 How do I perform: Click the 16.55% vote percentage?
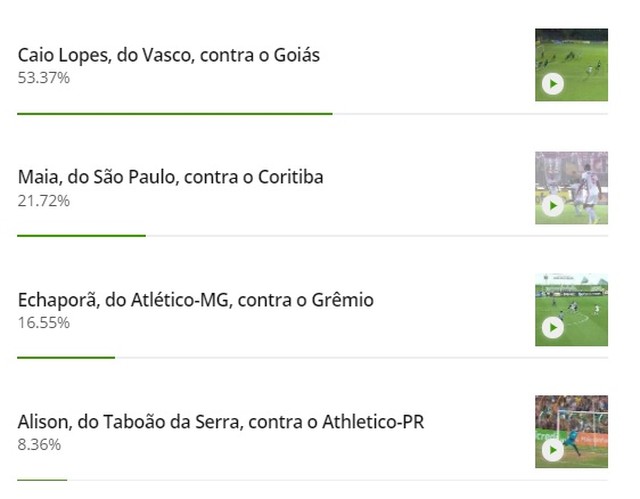[x=44, y=322]
